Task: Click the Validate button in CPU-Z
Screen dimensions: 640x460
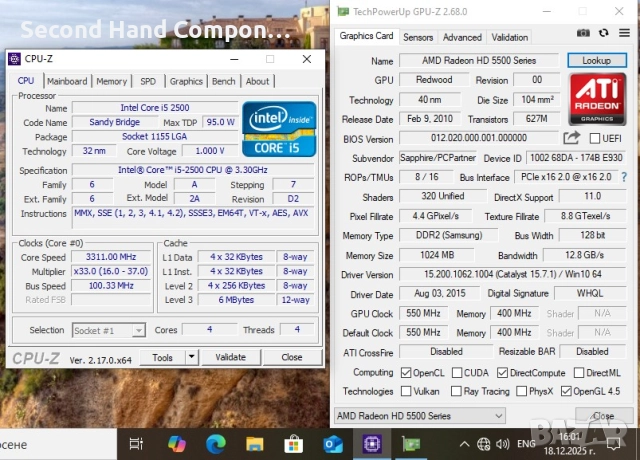Action: coord(231,357)
